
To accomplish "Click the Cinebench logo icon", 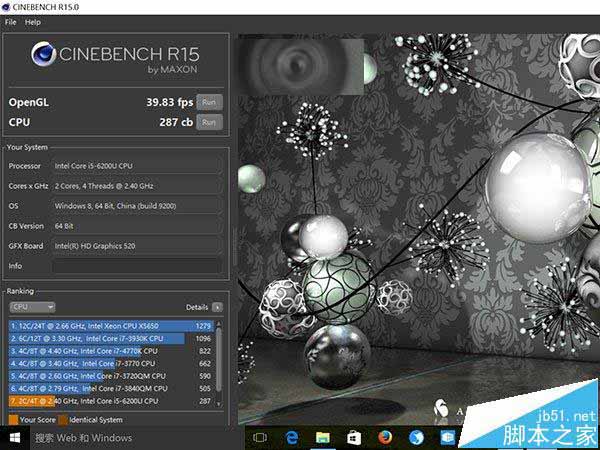I will pos(44,54).
